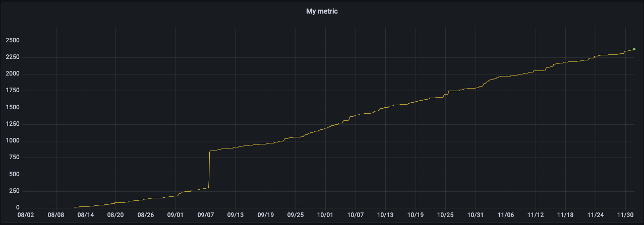Click the x-axis date 08/02
This screenshot has width=644, height=225.
tap(26, 214)
